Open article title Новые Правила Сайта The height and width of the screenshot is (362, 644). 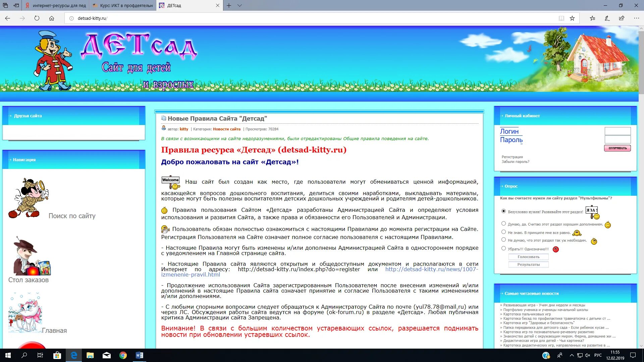(x=217, y=118)
